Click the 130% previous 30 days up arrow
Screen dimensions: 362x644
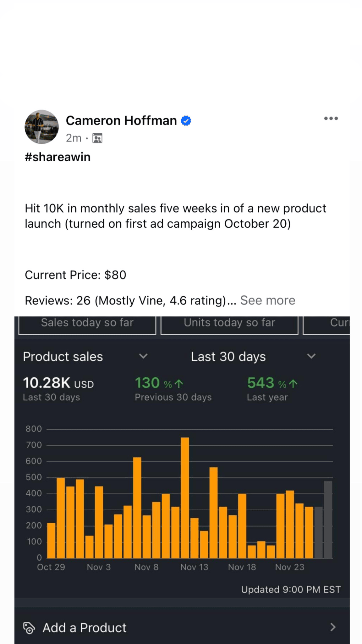pyautogui.click(x=179, y=384)
